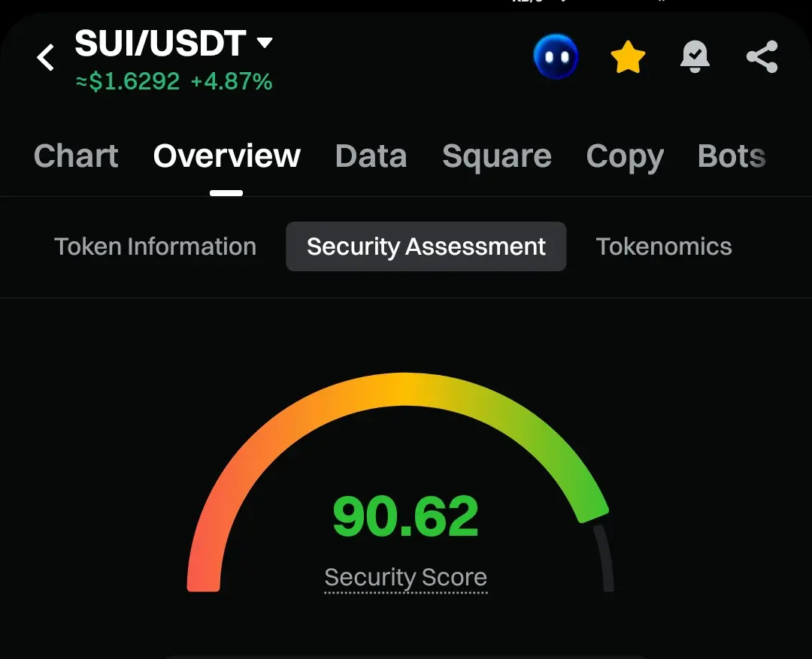This screenshot has height=659, width=812.
Task: Go back using the left arrow
Action: pyautogui.click(x=46, y=57)
